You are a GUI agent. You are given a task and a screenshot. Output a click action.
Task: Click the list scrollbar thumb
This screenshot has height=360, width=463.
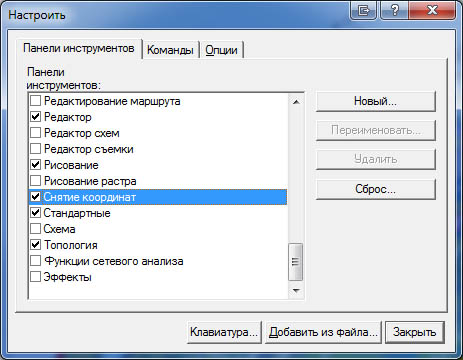coord(295,262)
